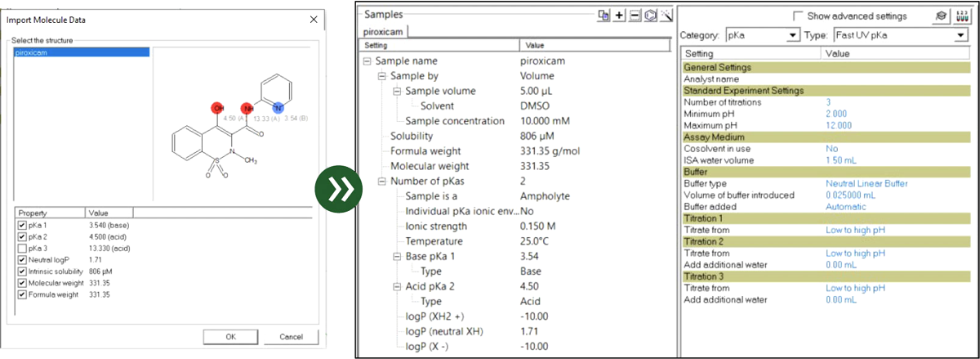This screenshot has height=359, width=980.
Task: Click the ISA water volume 1.50 mL value
Action: click(840, 160)
